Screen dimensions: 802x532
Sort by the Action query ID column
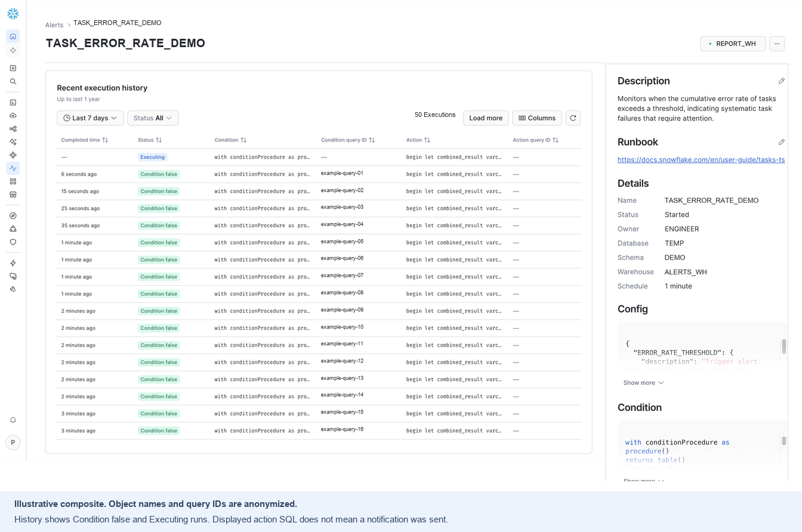536,140
